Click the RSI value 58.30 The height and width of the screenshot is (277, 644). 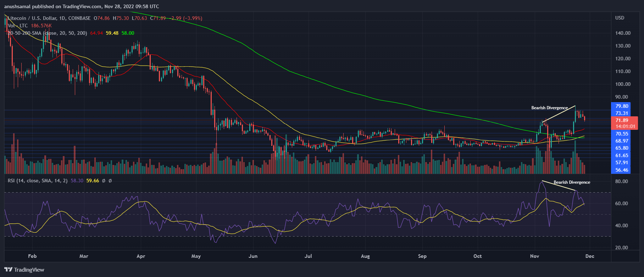(77, 181)
